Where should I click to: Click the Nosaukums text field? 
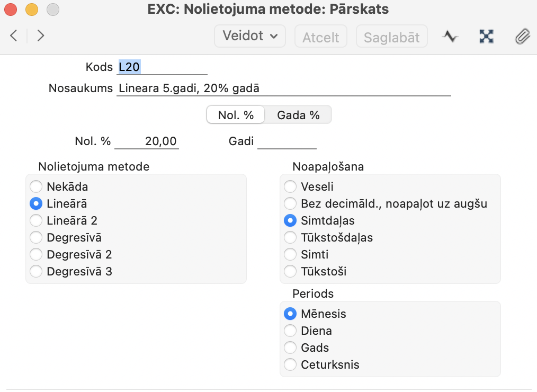(x=283, y=88)
